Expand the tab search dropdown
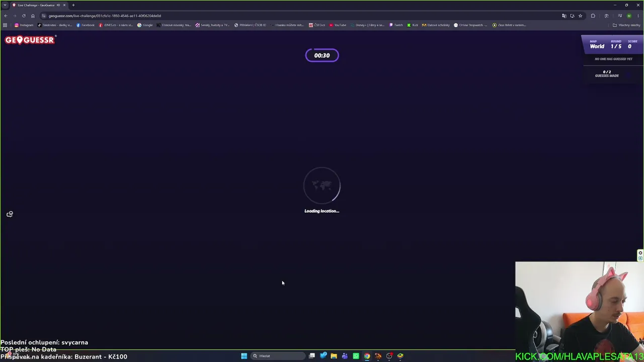Screen dimensions: 644x362 tap(5, 5)
